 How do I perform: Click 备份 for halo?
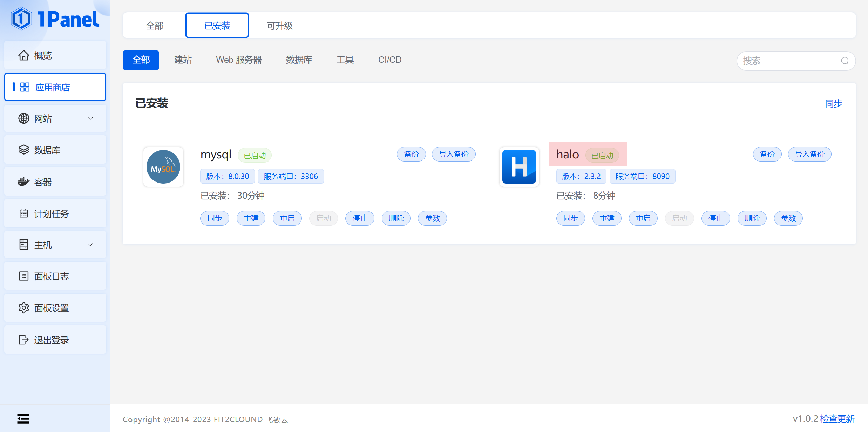tap(767, 154)
